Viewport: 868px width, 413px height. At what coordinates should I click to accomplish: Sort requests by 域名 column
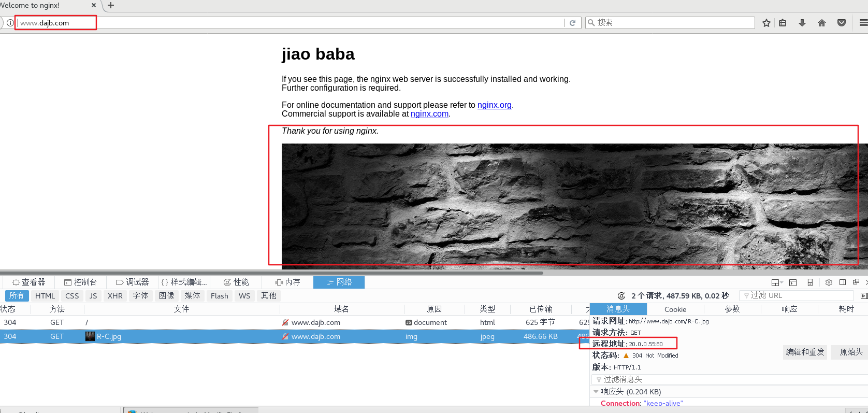(x=341, y=309)
